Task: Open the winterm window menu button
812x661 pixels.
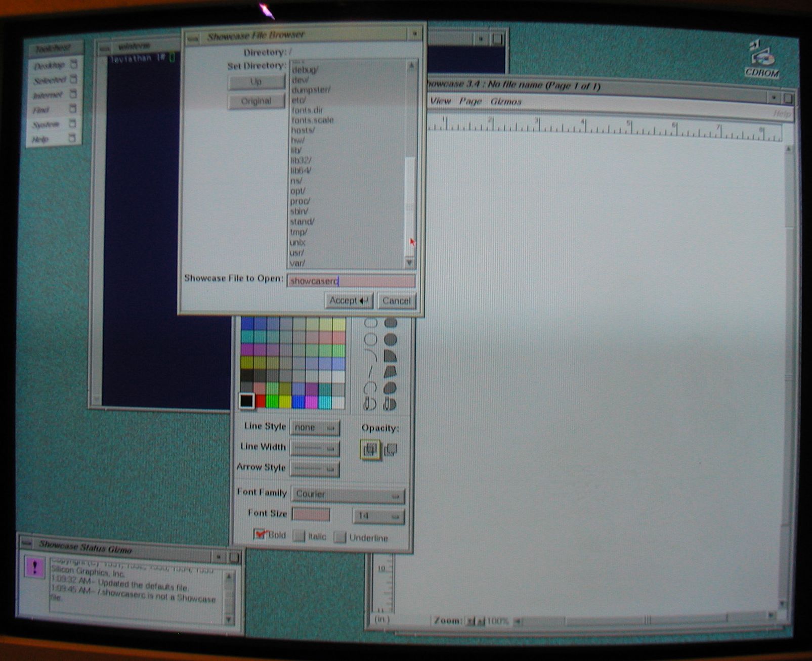Action: tap(105, 48)
